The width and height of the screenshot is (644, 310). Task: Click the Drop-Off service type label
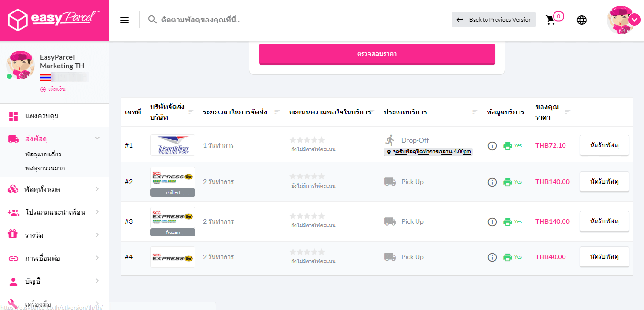[415, 140]
